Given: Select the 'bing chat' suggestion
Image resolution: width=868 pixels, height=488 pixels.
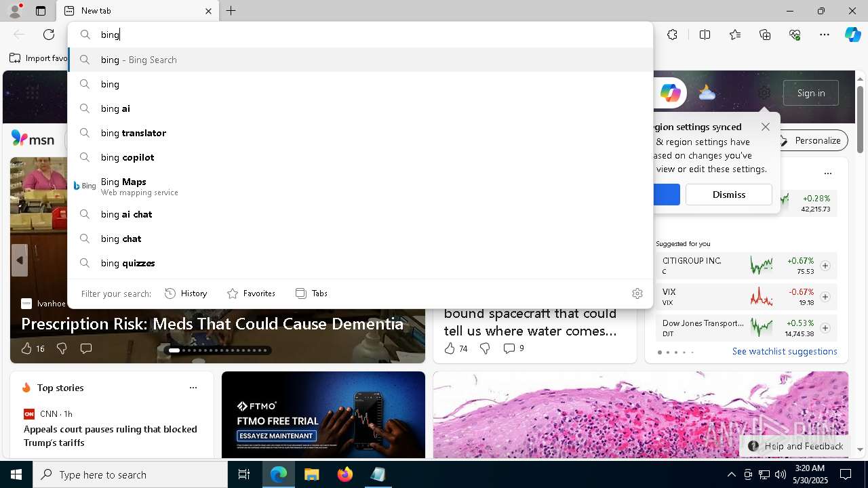Looking at the screenshot, I should 360,239.
